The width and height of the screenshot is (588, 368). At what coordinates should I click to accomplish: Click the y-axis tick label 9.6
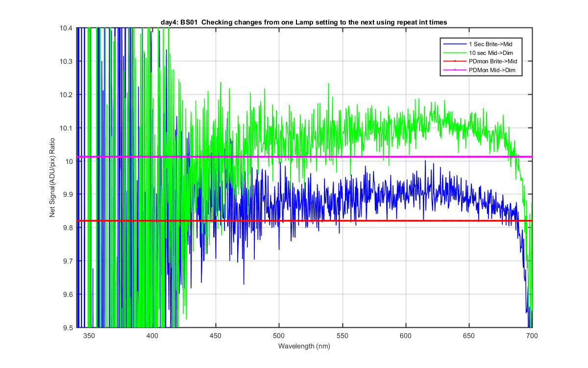pyautogui.click(x=68, y=294)
